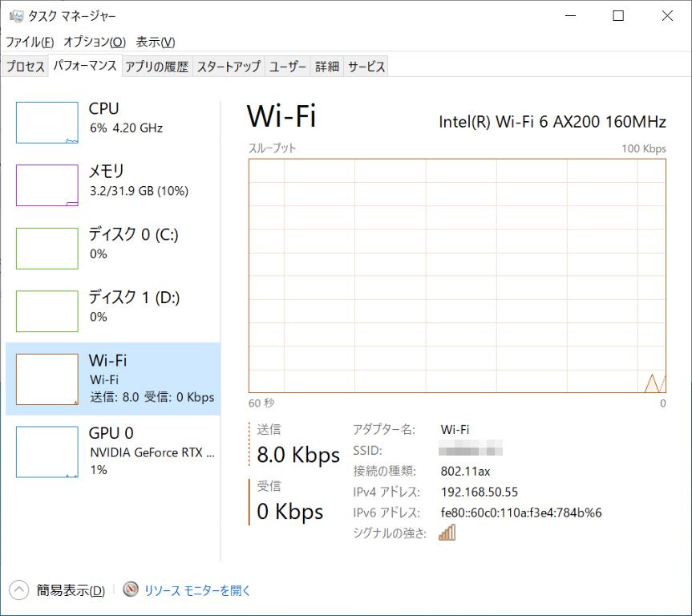
Task: Click the "NVIDIA GeForce RTX ..." text
Action: 152,452
